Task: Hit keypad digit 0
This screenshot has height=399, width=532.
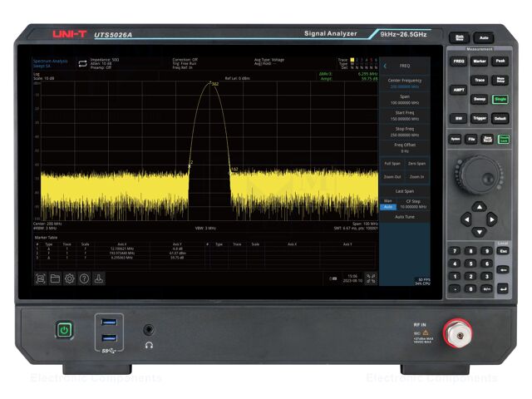Action: pyautogui.click(x=470, y=289)
